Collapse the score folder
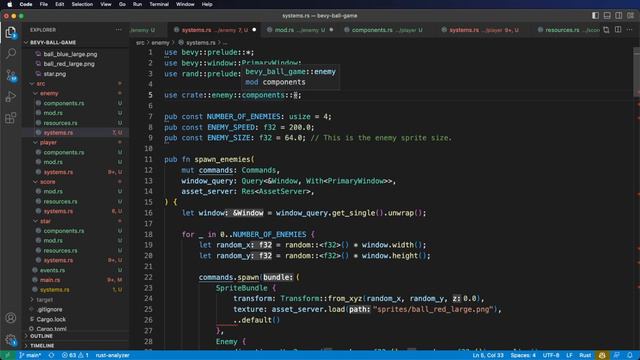The height and width of the screenshot is (360, 640). coord(47,182)
